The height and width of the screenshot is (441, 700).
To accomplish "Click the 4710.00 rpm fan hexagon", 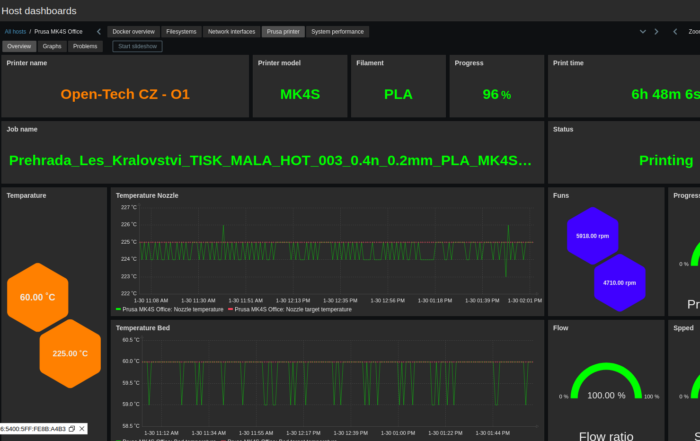I will coord(620,283).
